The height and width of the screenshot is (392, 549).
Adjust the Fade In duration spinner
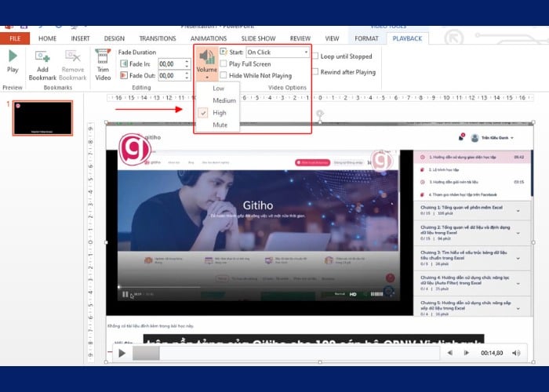[x=187, y=64]
